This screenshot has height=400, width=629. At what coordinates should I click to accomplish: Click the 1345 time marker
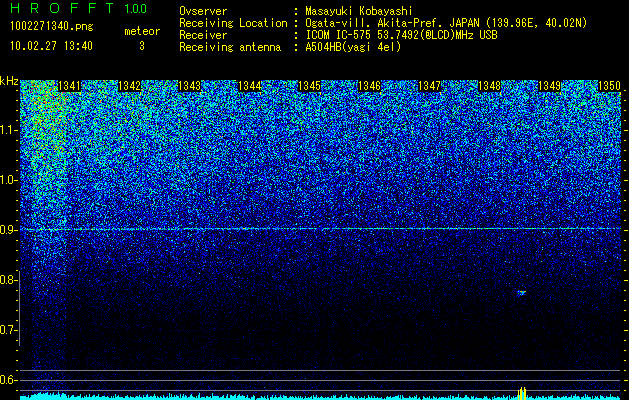[309, 86]
